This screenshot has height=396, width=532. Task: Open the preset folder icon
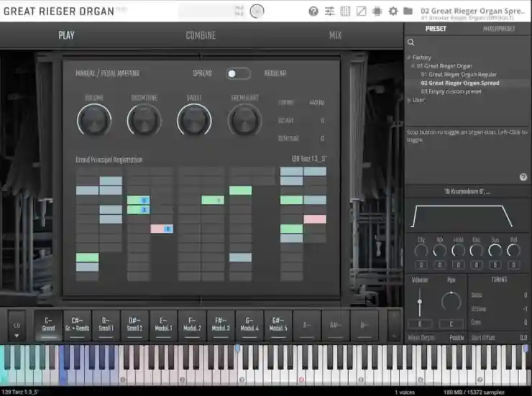click(x=408, y=11)
